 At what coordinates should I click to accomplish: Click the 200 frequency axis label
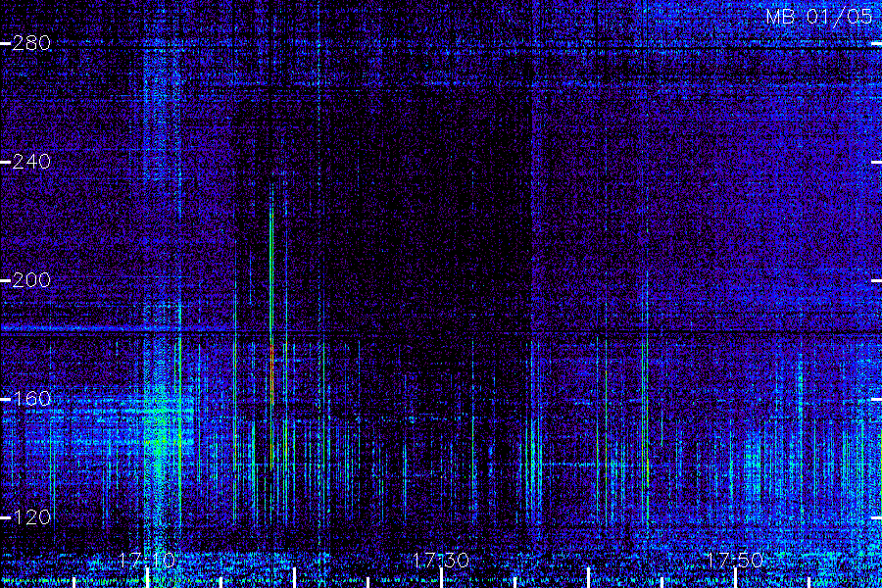point(31,280)
